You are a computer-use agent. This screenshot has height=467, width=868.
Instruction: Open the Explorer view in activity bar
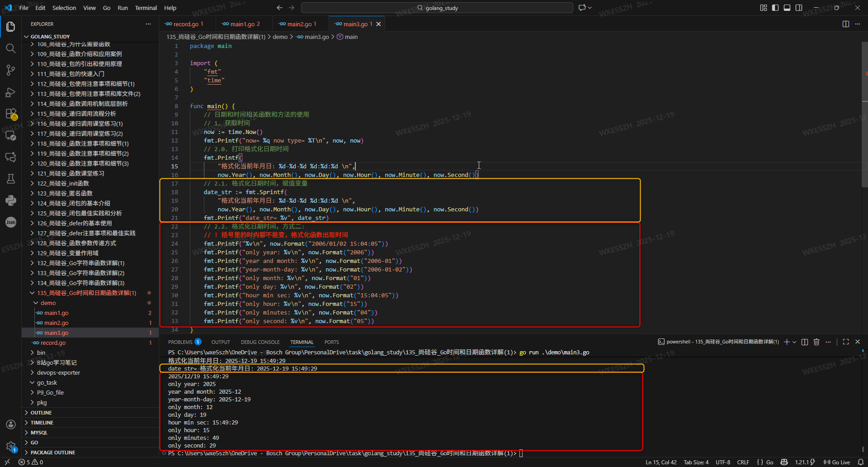click(11, 27)
